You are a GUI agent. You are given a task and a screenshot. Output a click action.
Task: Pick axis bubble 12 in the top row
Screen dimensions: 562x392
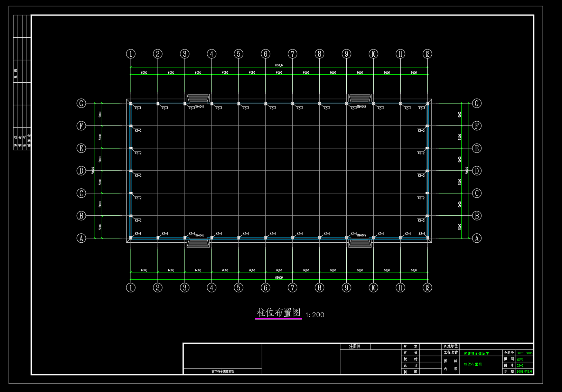(428, 54)
